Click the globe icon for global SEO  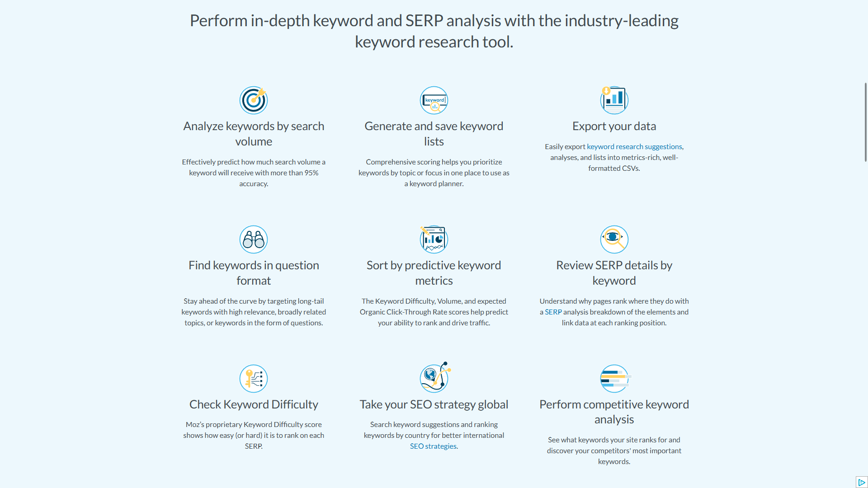(x=435, y=377)
